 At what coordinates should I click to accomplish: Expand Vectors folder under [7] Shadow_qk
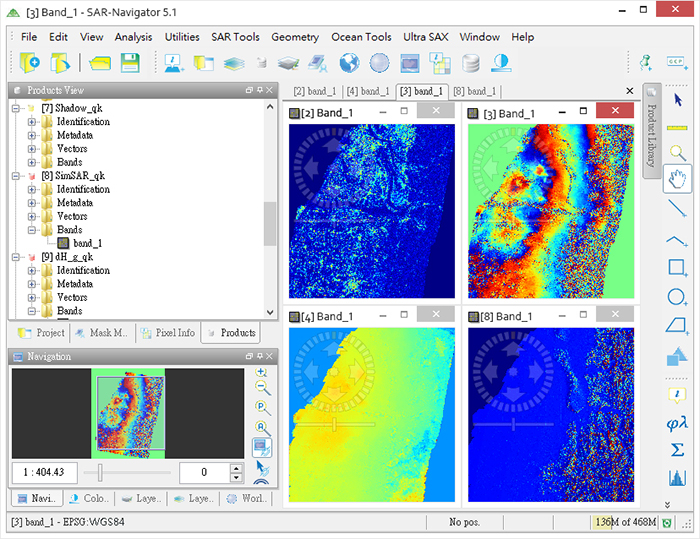click(x=32, y=149)
